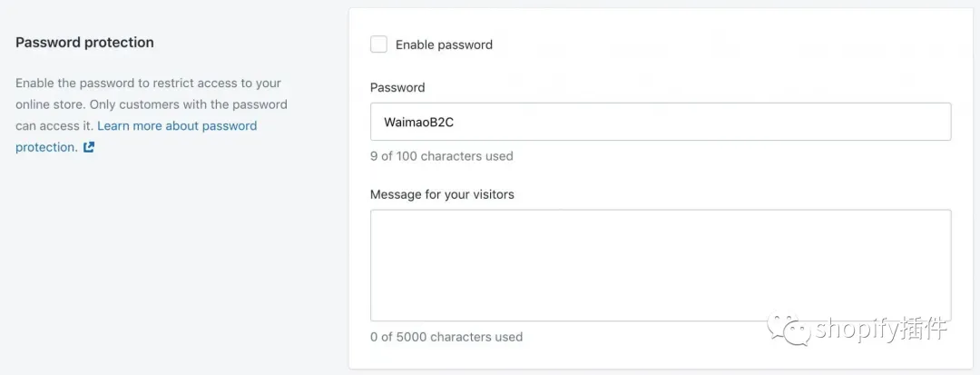Focus the Password input field
Viewport: 980px width, 375px height.
tap(661, 122)
